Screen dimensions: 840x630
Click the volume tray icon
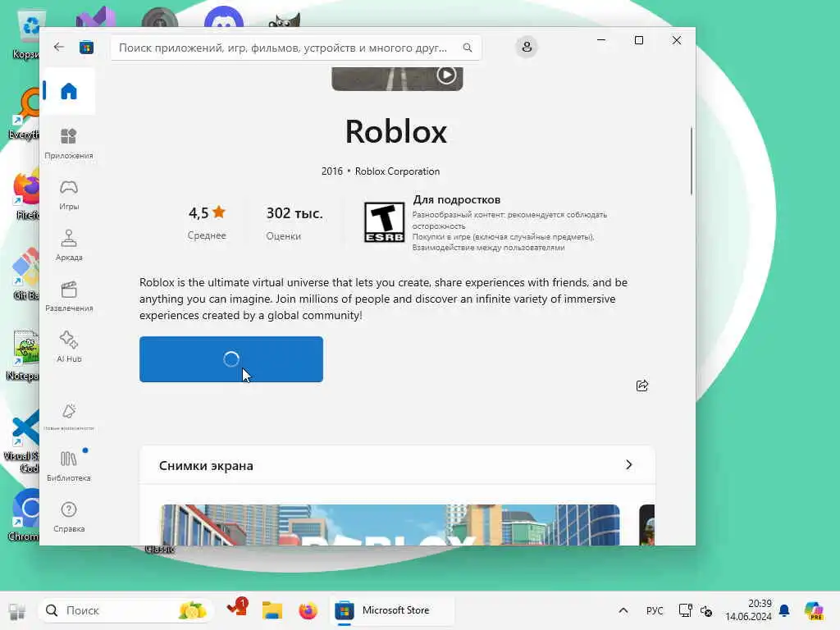pos(706,610)
